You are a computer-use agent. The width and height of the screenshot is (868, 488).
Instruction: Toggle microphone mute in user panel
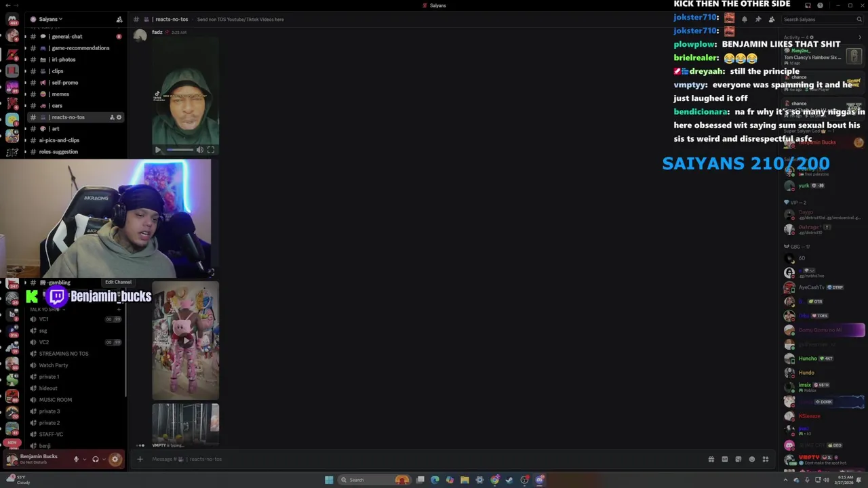(76, 459)
